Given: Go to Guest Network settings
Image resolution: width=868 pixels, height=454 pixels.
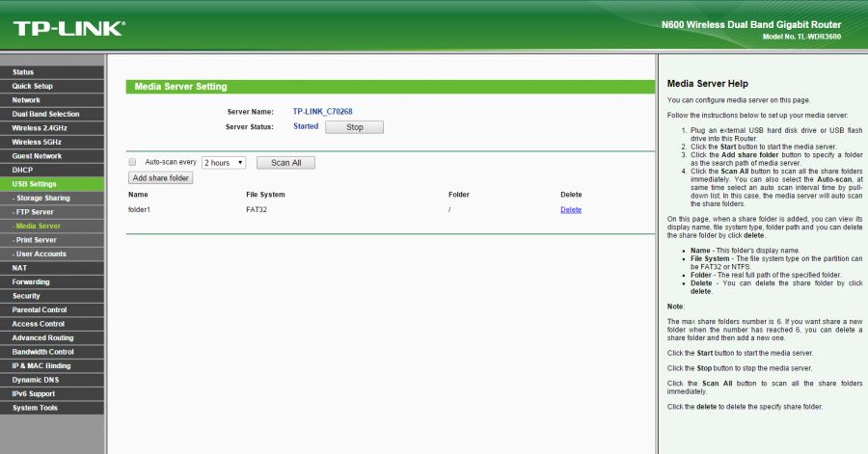Looking at the screenshot, I should [x=37, y=156].
